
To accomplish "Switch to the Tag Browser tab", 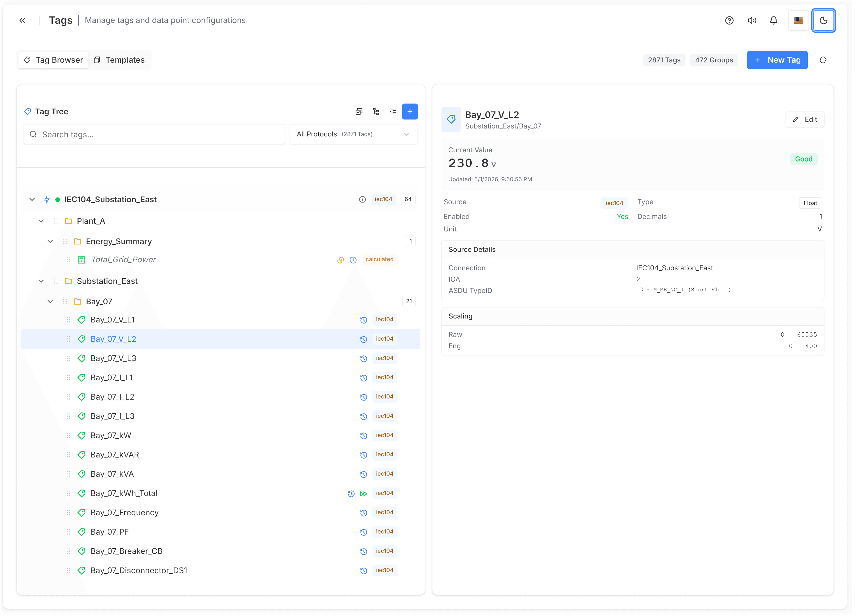I will (53, 60).
